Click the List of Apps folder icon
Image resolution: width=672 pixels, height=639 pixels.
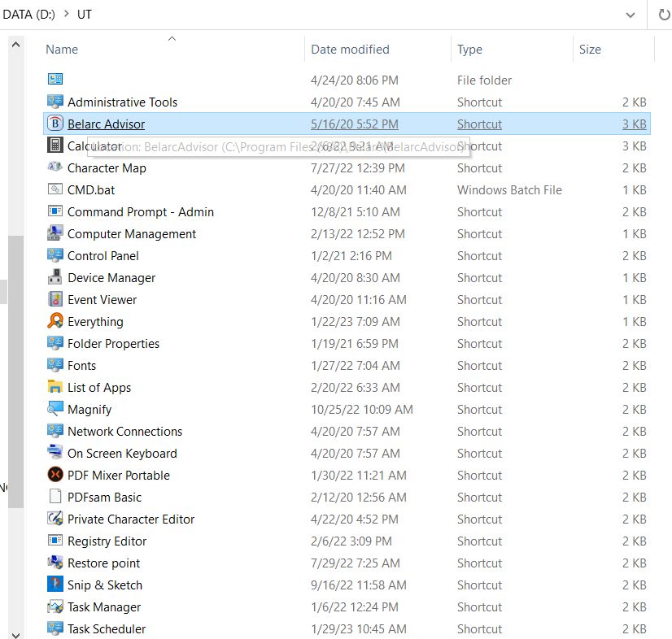(x=55, y=387)
